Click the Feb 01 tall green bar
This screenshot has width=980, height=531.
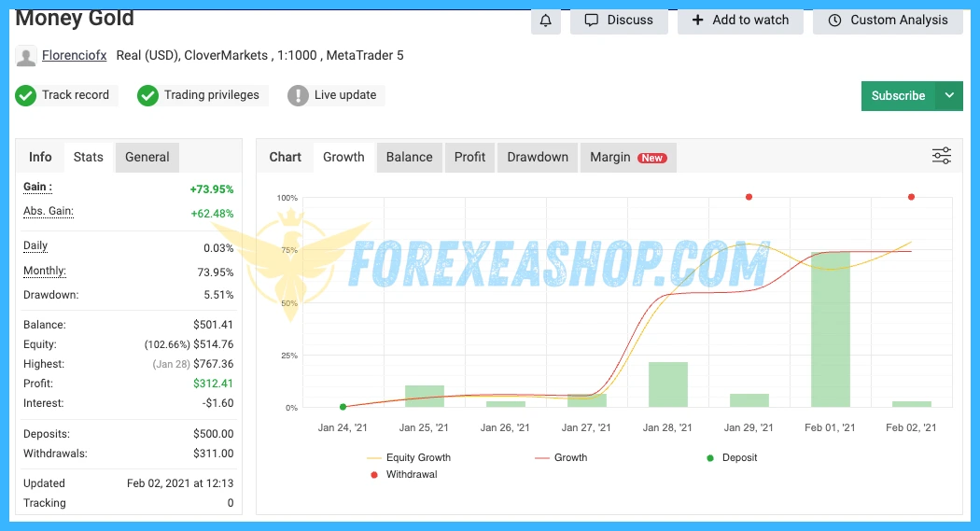tap(831, 328)
